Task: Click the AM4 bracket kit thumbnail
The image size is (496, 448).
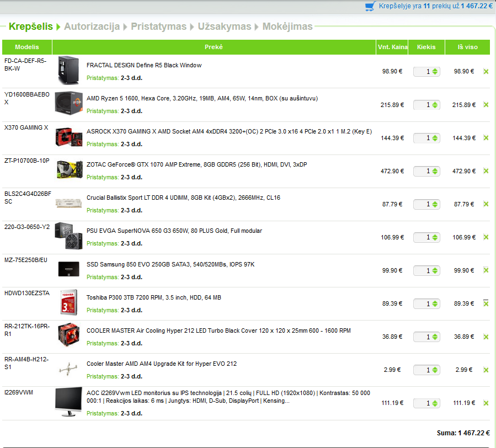Action: (x=68, y=369)
